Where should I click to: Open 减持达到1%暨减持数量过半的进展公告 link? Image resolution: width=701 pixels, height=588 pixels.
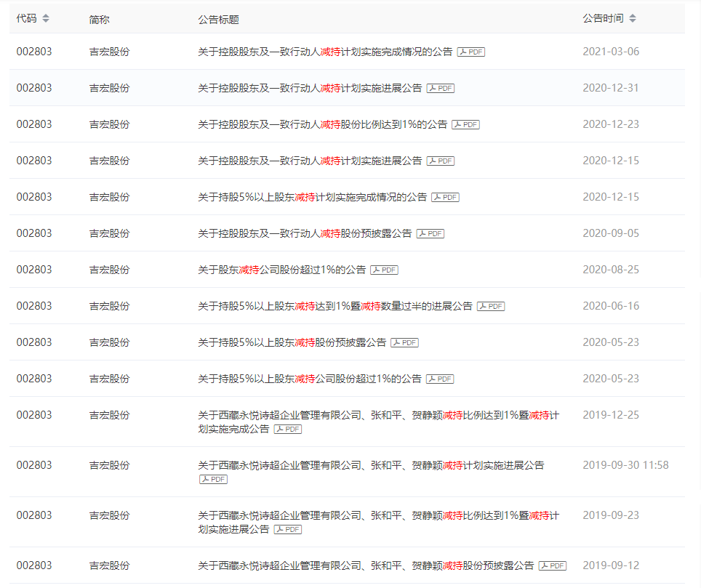[x=335, y=306]
